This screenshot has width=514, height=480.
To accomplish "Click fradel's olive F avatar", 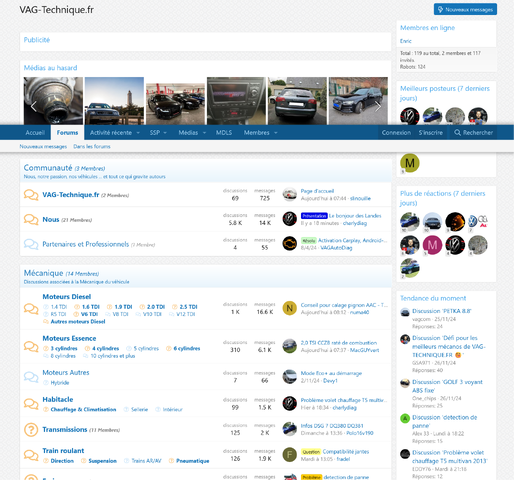I will [290, 455].
